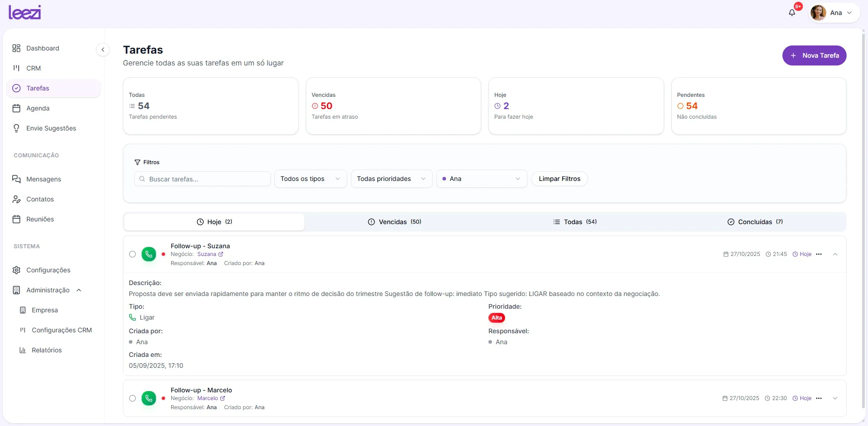Mark Follow-up Marcelo task as complete
Viewport: 868px width, 426px height.
(132, 398)
